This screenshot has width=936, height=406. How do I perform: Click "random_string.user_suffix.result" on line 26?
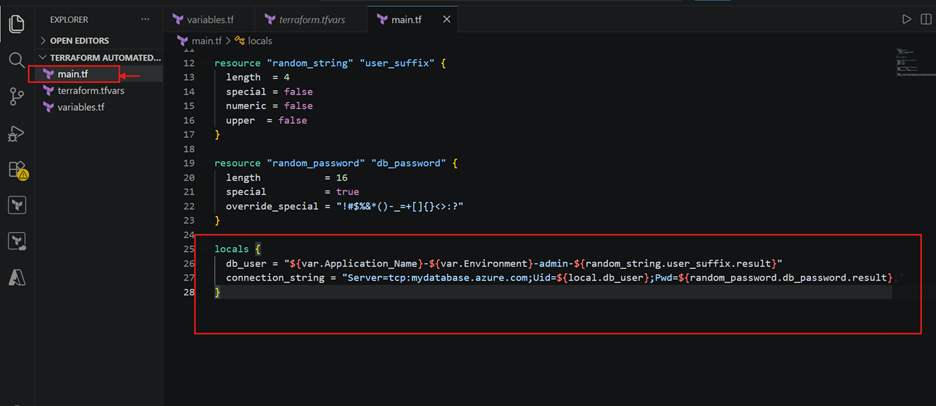(x=678, y=263)
